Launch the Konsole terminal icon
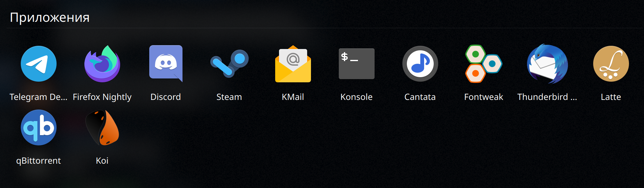This screenshot has width=644, height=188. point(357,64)
